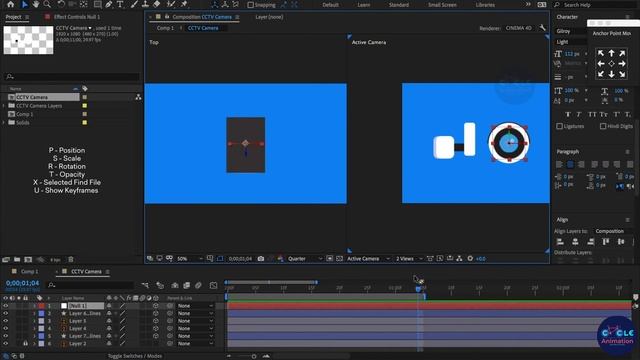
Task: Toggle 3D layer switch for Null 1
Action: [156, 306]
